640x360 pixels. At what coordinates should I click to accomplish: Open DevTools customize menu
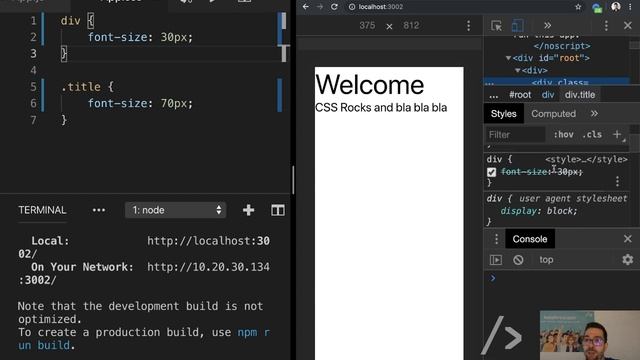click(x=606, y=26)
